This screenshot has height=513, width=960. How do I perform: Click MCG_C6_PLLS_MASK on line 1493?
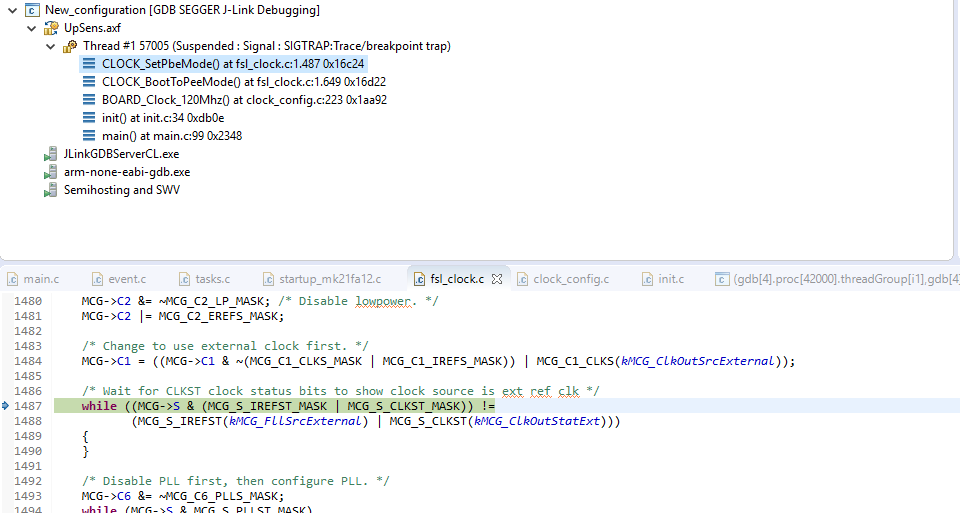217,496
